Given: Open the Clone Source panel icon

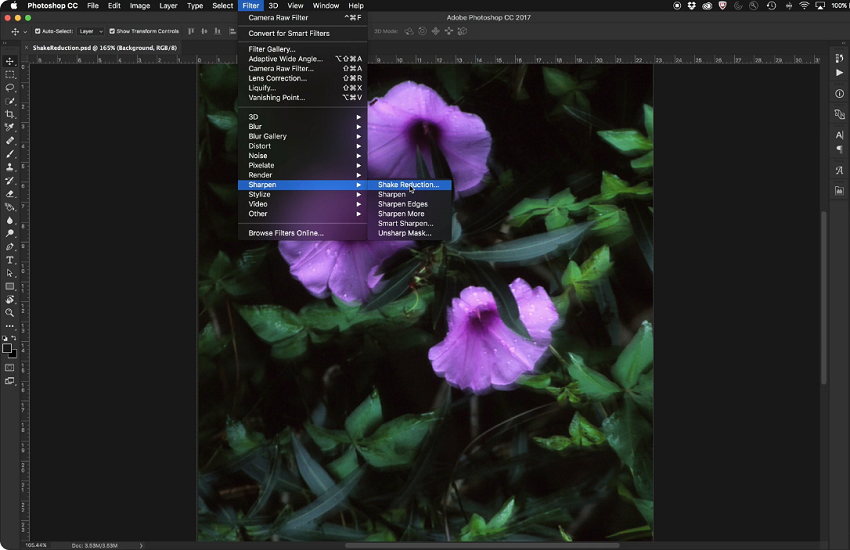Looking at the screenshot, I should 839,114.
